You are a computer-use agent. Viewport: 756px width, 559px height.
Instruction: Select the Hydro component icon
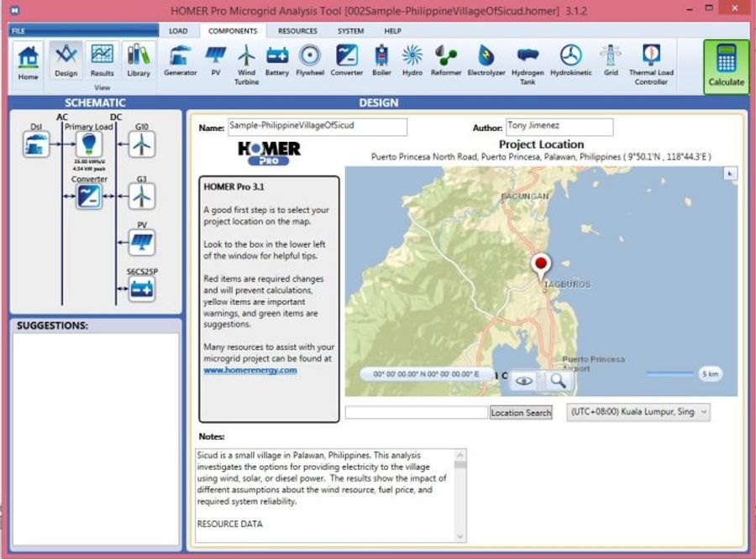[411, 59]
